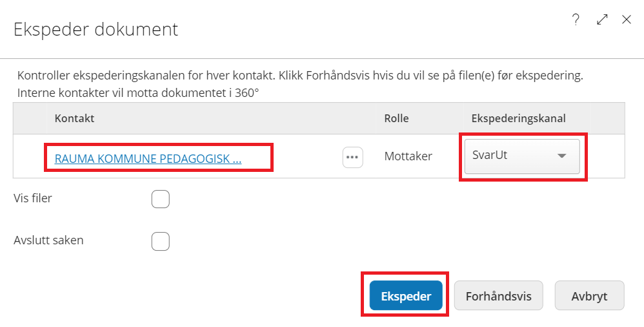Close the Ekspeder dokument dialog
Viewport: 644px width, 327px height.
(627, 20)
